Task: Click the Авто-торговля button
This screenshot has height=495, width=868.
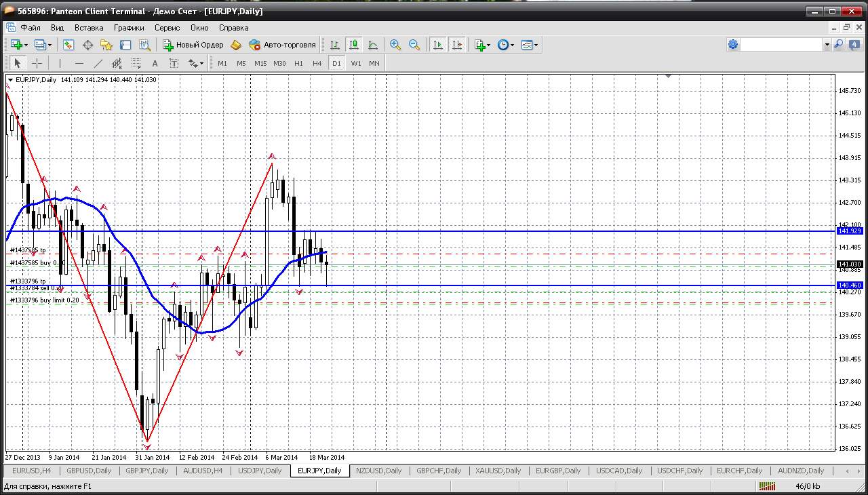Action: click(x=282, y=45)
